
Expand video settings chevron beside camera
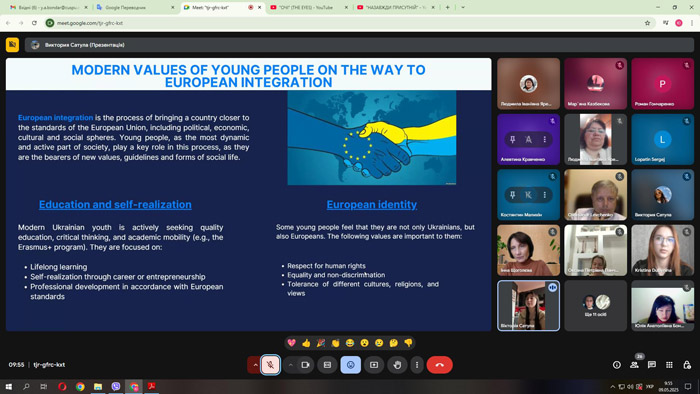pos(290,365)
